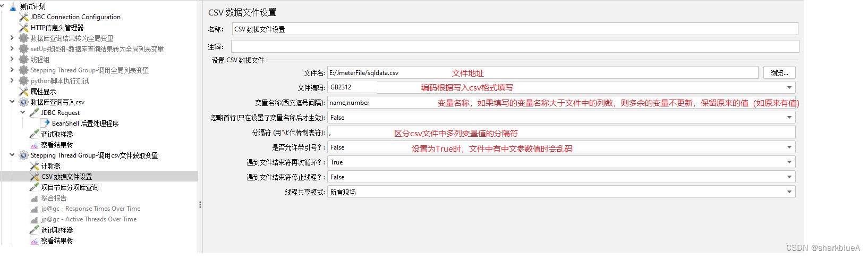Click gear icon of setUp线程组 item
Image resolution: width=868 pixels, height=256 pixels.
(x=24, y=49)
